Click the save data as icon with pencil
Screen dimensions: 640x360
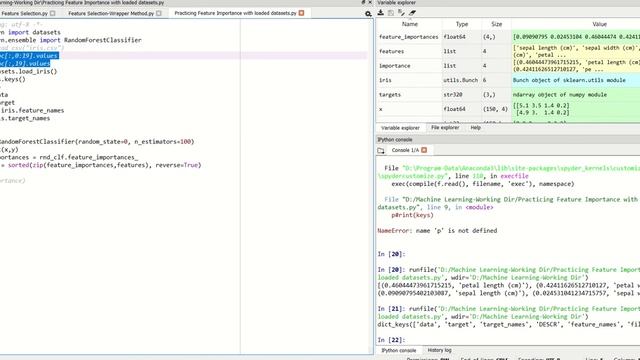[401, 13]
